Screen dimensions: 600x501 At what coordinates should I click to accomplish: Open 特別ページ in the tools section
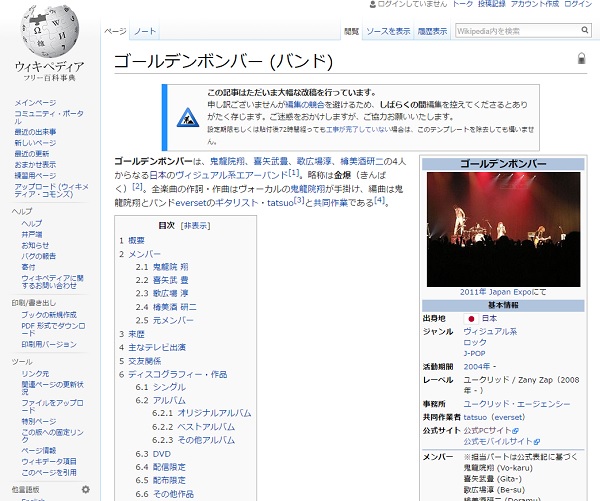39,421
